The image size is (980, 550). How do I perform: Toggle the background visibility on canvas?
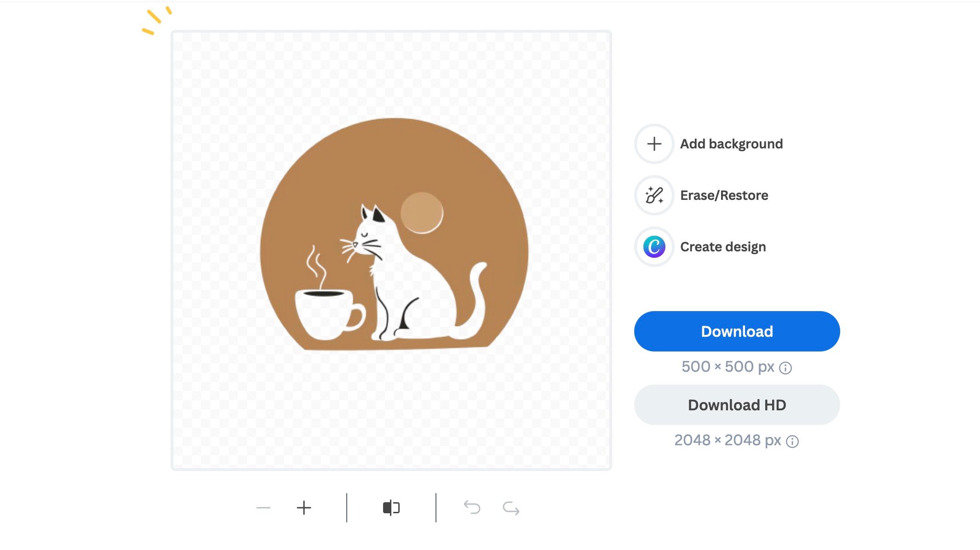pyautogui.click(x=391, y=508)
